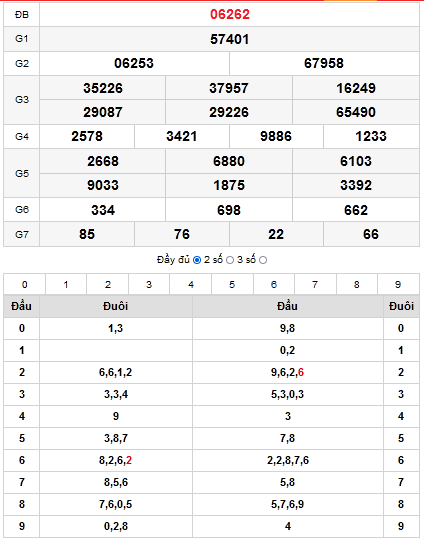Click the G5 number 6103
The height and width of the screenshot is (539, 424).
tap(356, 161)
